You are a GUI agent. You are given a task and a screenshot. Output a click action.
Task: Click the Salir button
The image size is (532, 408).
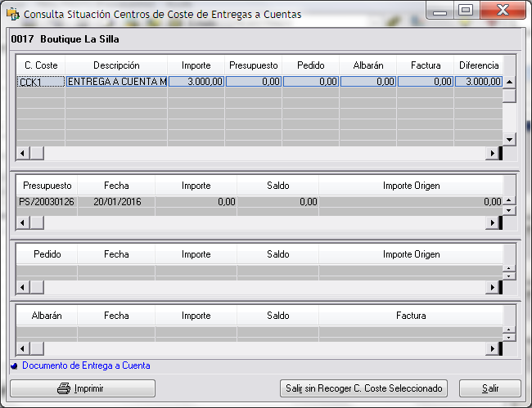[x=490, y=388]
